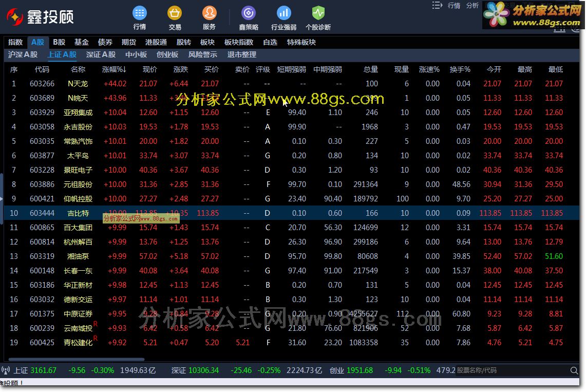This screenshot has height=392, width=586.
Task: Select the B股 tab
Action: [59, 42]
